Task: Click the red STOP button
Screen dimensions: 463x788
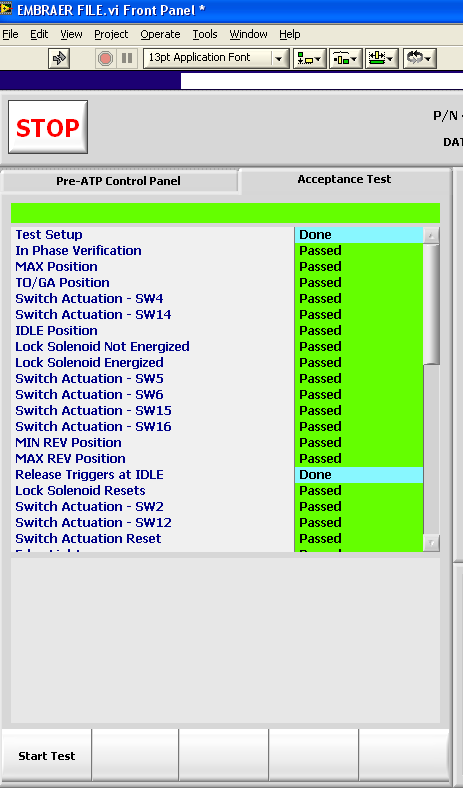Action: 48,127
